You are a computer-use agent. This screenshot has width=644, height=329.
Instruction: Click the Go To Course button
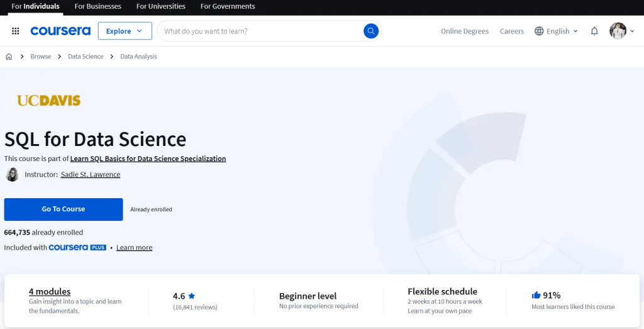pyautogui.click(x=64, y=209)
